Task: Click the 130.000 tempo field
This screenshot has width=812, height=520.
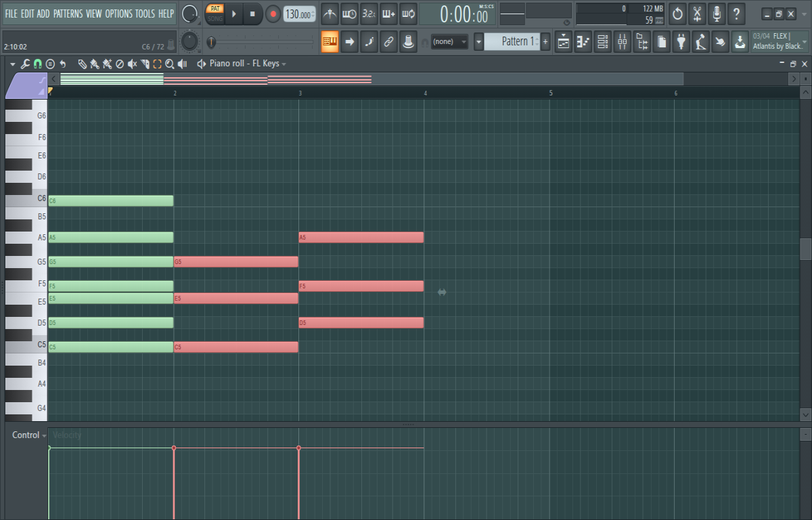Action: tap(299, 14)
